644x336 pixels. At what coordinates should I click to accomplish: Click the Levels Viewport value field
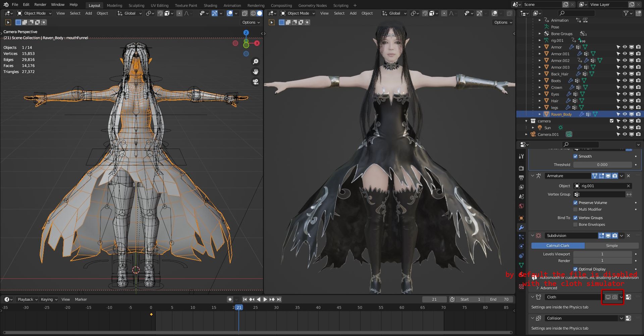click(x=602, y=254)
